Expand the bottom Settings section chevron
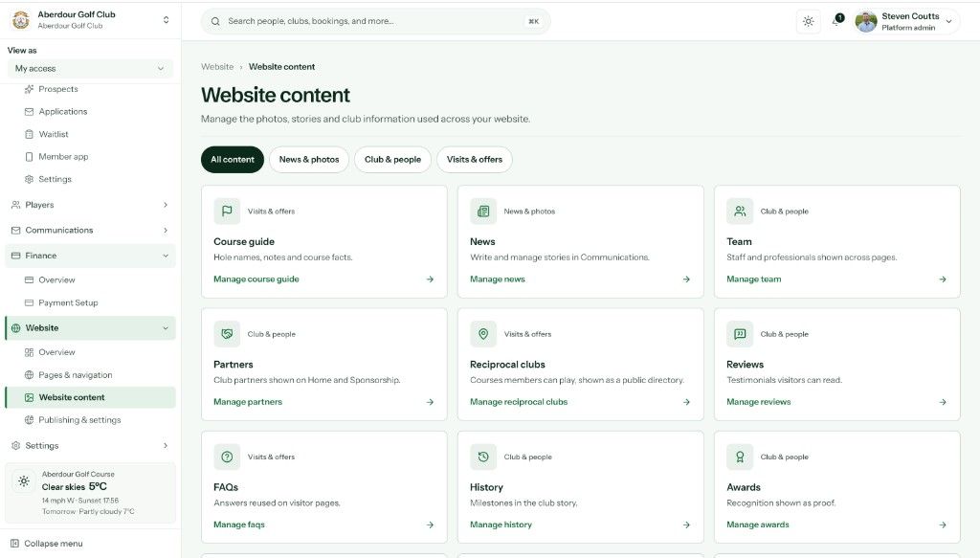Image resolution: width=980 pixels, height=558 pixels. pyautogui.click(x=166, y=445)
